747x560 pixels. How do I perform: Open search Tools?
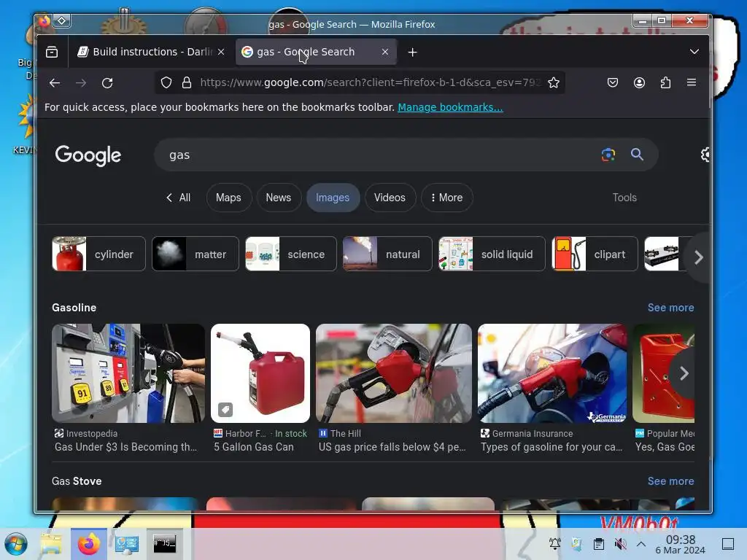(624, 198)
